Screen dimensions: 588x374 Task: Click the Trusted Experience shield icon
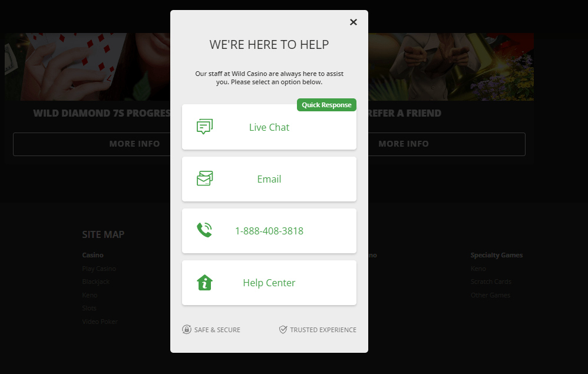tap(283, 329)
